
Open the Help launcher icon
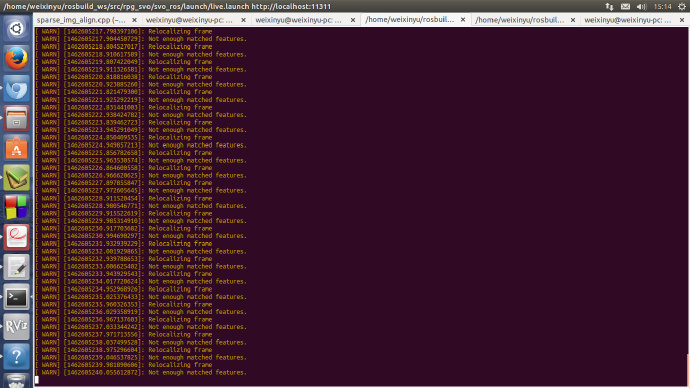tap(16, 357)
